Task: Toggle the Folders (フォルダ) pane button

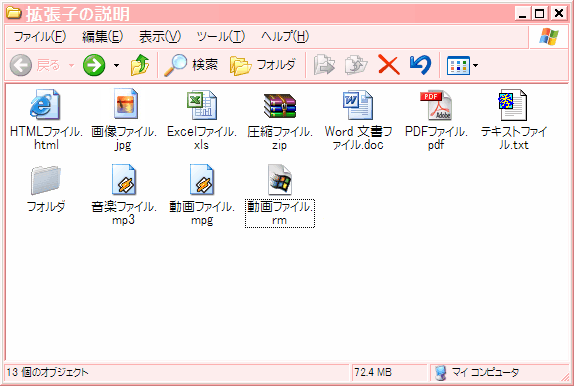Action: tap(262, 65)
